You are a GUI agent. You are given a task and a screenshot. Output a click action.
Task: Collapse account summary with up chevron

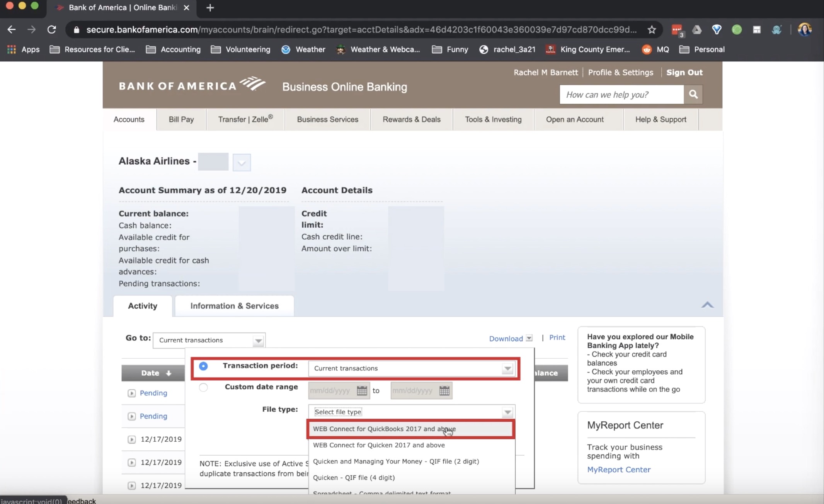[707, 305]
